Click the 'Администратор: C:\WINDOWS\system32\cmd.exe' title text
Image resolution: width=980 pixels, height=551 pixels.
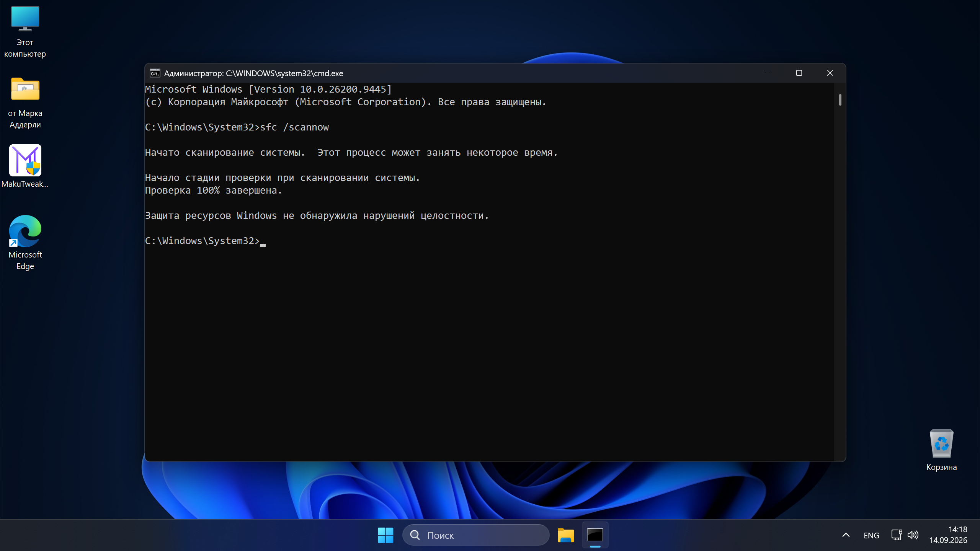(x=253, y=73)
